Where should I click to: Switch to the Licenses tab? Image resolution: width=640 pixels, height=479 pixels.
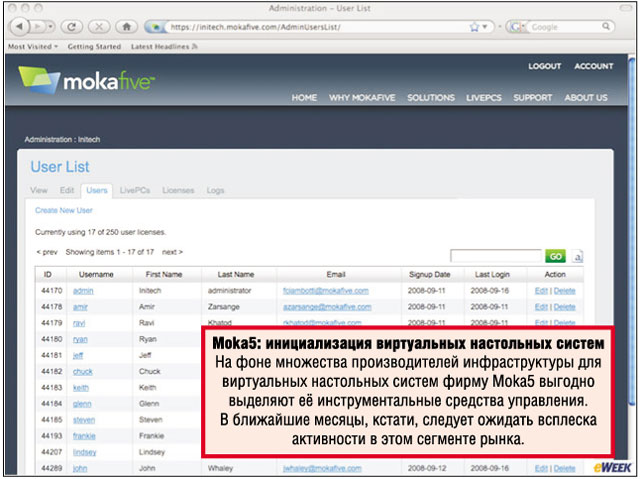pos(178,190)
